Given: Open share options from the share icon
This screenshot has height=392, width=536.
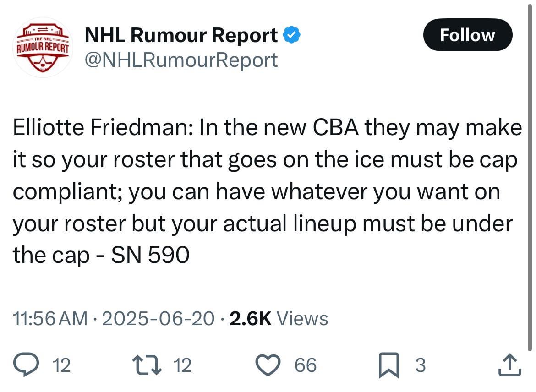Looking at the screenshot, I should 511,365.
